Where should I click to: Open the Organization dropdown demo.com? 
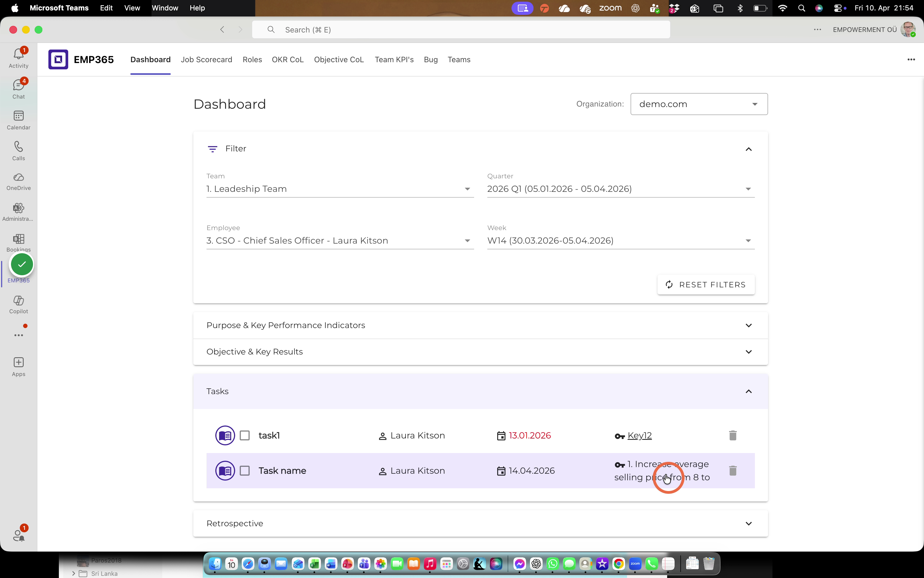(699, 104)
